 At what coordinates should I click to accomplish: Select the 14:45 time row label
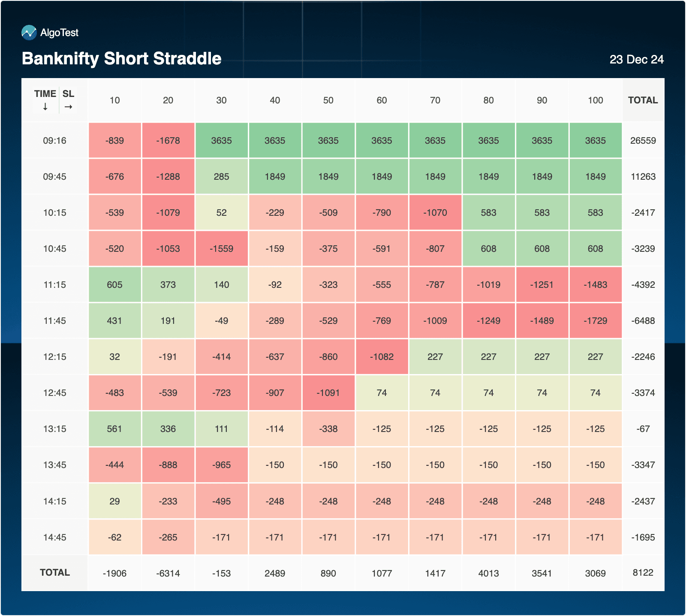point(54,537)
